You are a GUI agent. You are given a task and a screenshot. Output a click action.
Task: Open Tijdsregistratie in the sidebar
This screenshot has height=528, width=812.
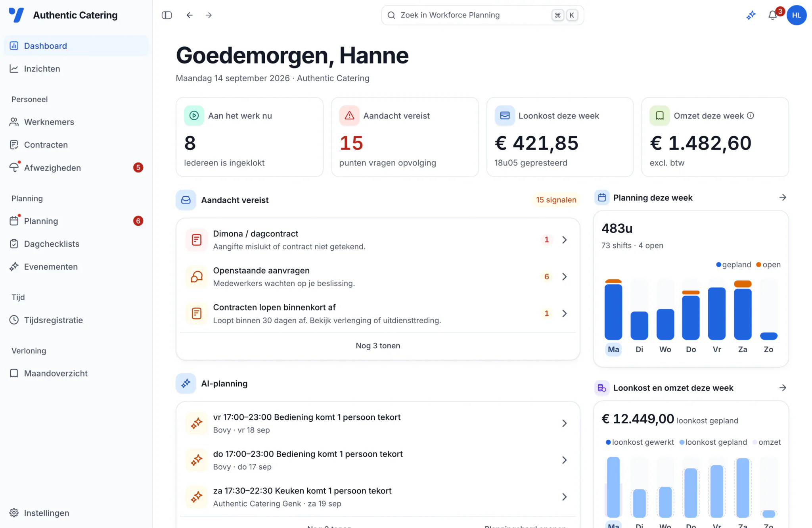(76, 320)
